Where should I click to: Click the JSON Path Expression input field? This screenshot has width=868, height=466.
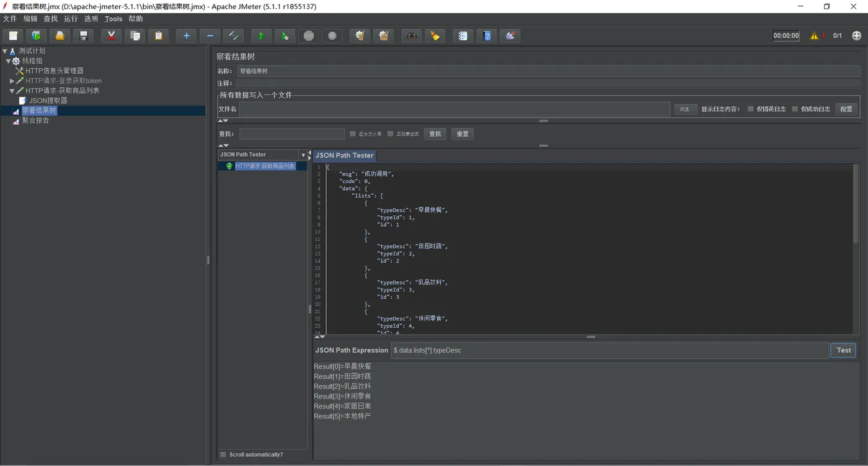(609, 350)
